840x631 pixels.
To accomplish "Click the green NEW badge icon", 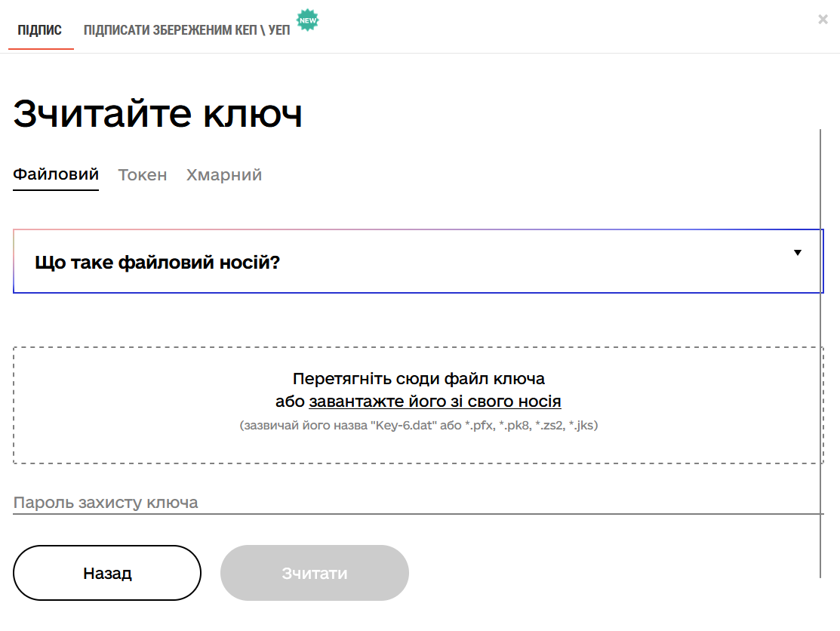I will pos(307,20).
